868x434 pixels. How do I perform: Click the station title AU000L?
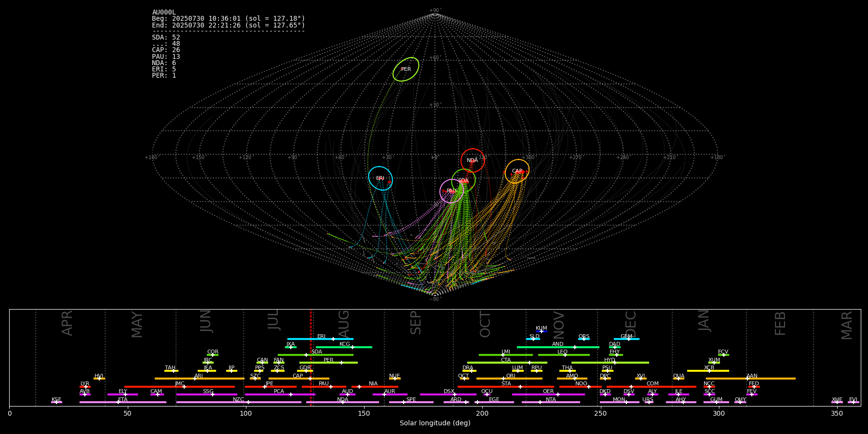164,13
